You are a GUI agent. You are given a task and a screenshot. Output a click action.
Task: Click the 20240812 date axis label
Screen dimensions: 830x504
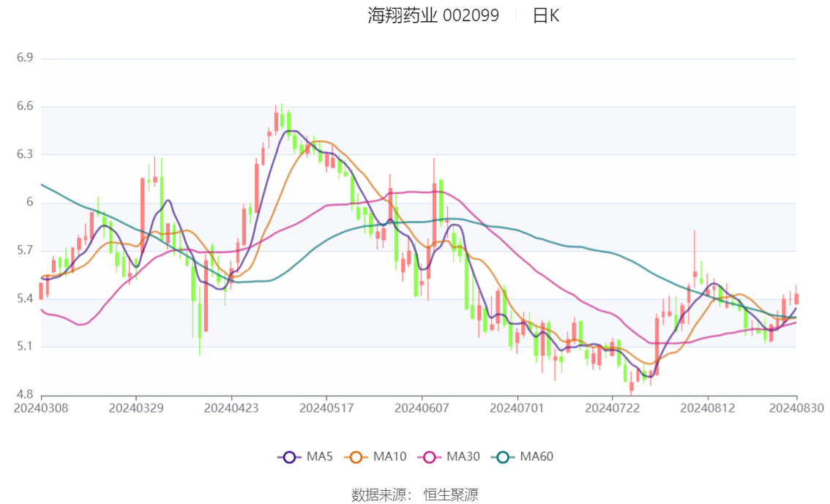click(x=708, y=408)
